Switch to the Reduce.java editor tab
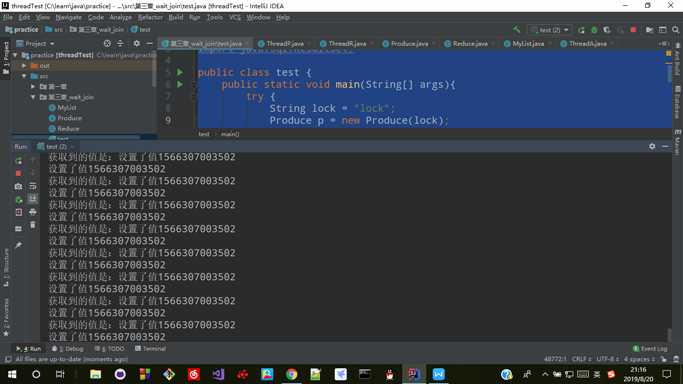683x384 pixels. [x=469, y=44]
